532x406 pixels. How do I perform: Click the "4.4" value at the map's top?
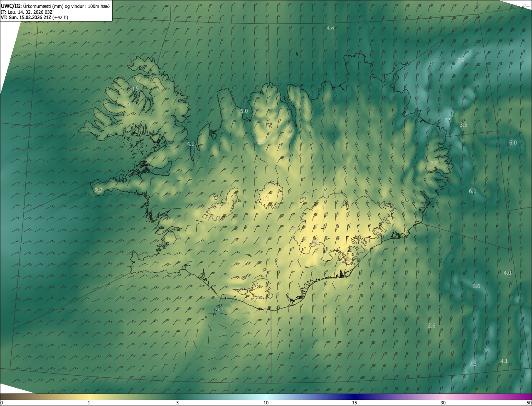tap(330, 29)
